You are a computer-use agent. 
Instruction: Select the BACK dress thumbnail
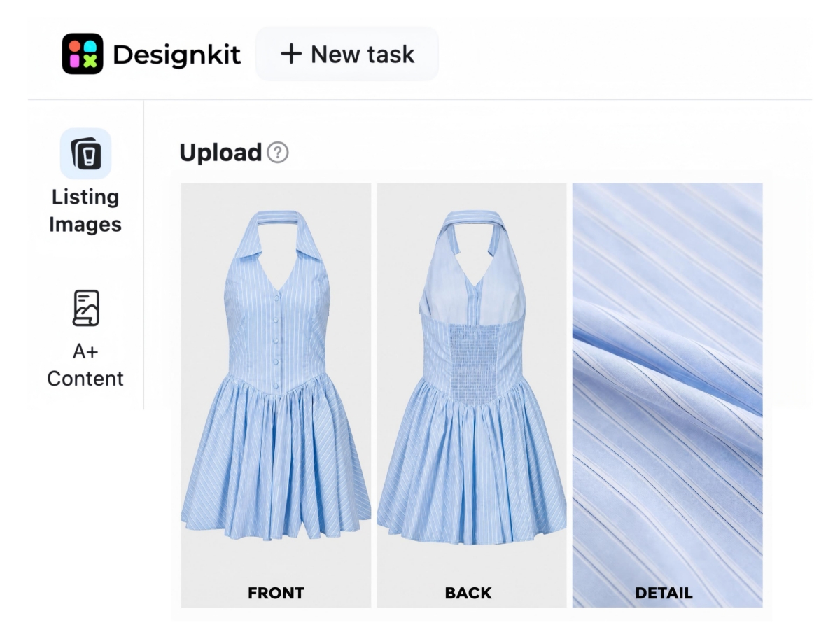(472, 395)
